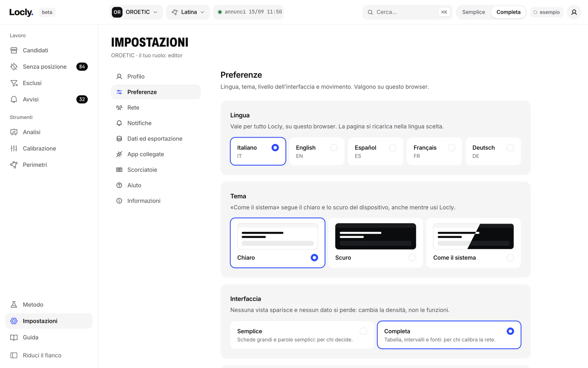Go to Impostazioni in the sidebar
This screenshot has height=368, width=588.
[49, 321]
